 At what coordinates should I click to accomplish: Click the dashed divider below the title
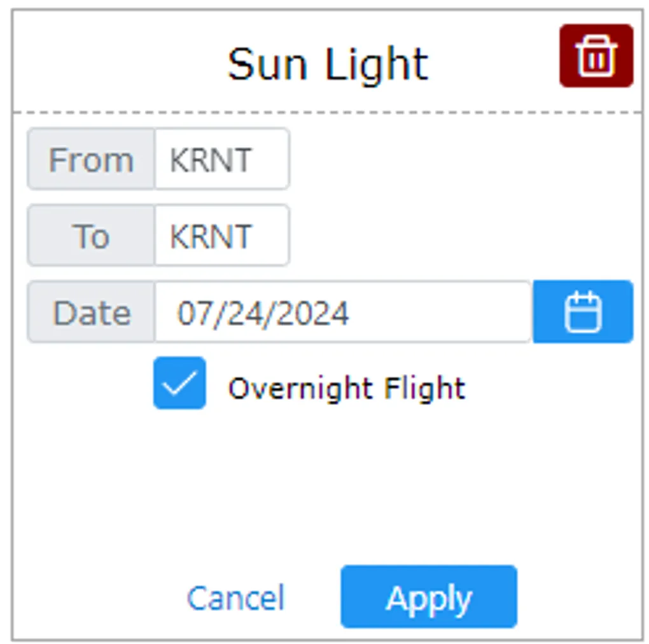(328, 113)
